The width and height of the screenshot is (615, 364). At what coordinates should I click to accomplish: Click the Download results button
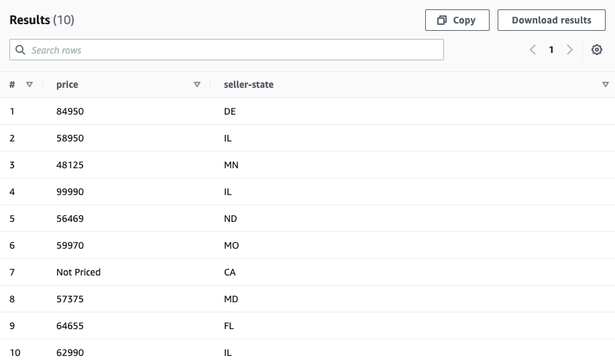551,20
